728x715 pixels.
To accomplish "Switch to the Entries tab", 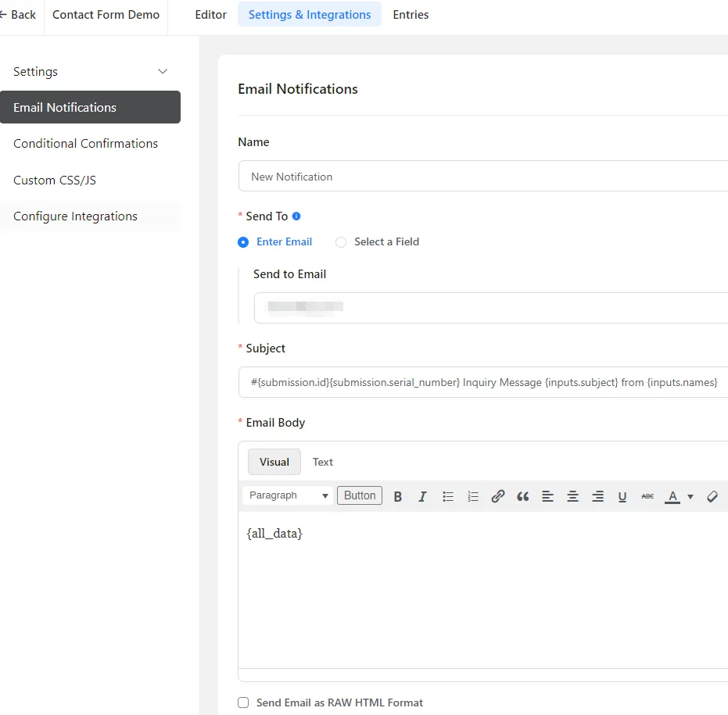I will (x=411, y=15).
